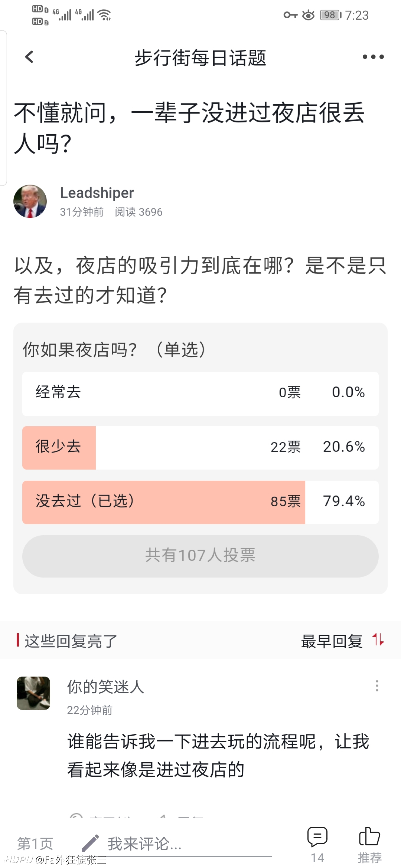
Task: Open commenter 你的笑迷人's profile
Action: click(105, 687)
